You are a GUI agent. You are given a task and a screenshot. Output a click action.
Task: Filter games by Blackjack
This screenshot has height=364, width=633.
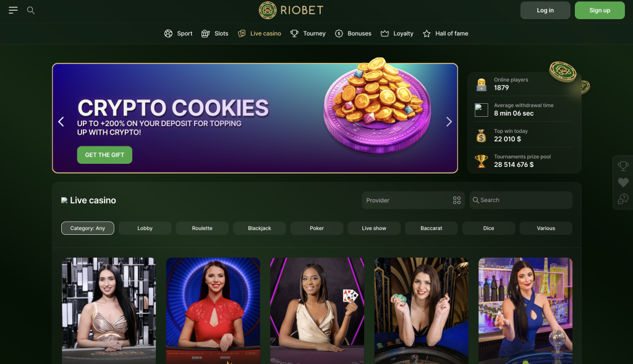click(260, 228)
